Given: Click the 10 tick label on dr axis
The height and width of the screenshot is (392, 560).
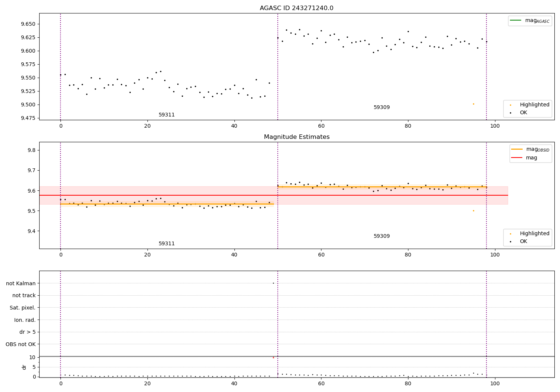Looking at the screenshot, I should click(x=32, y=357).
